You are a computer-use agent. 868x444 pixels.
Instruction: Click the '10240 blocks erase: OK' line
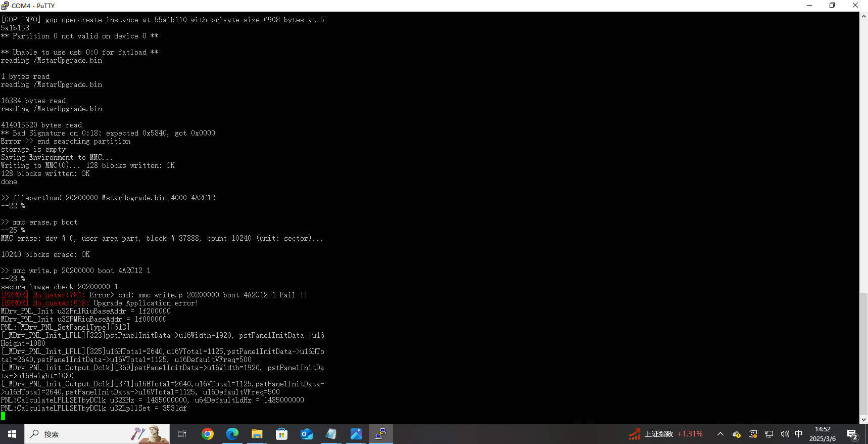45,254
